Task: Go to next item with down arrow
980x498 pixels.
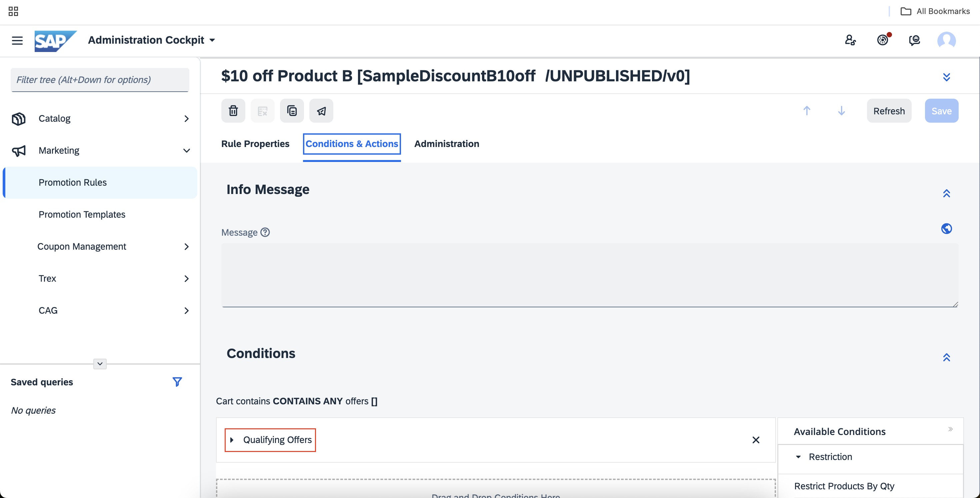Action: point(841,111)
